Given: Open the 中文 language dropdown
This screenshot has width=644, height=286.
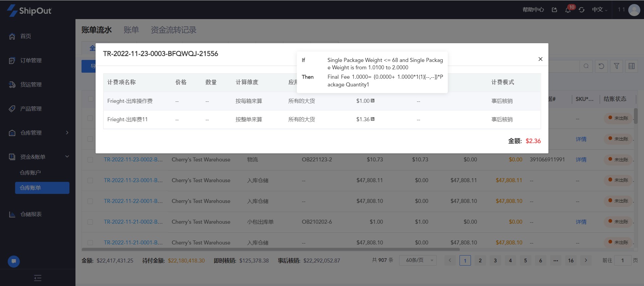Looking at the screenshot, I should 600,10.
